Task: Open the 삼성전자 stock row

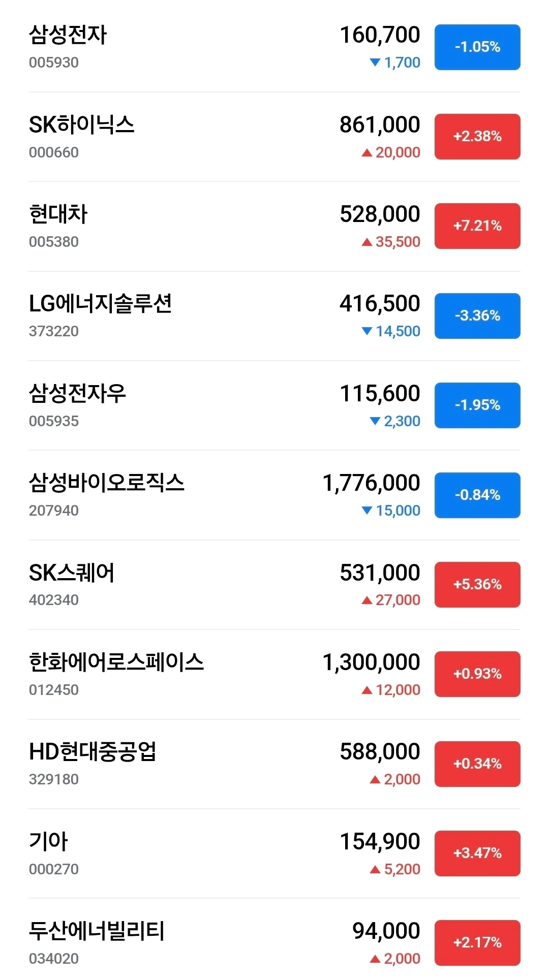Action: (x=274, y=47)
